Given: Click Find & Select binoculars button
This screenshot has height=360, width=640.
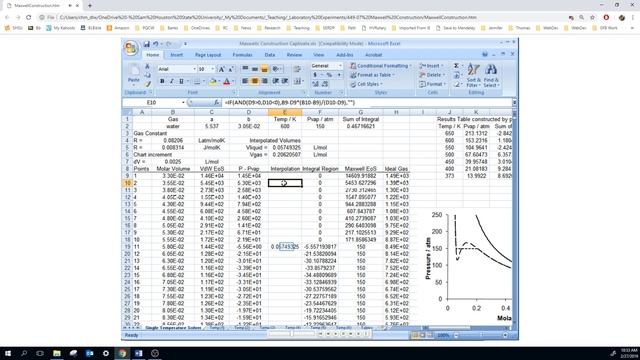Looking at the screenshot, I should pyautogui.click(x=491, y=75).
